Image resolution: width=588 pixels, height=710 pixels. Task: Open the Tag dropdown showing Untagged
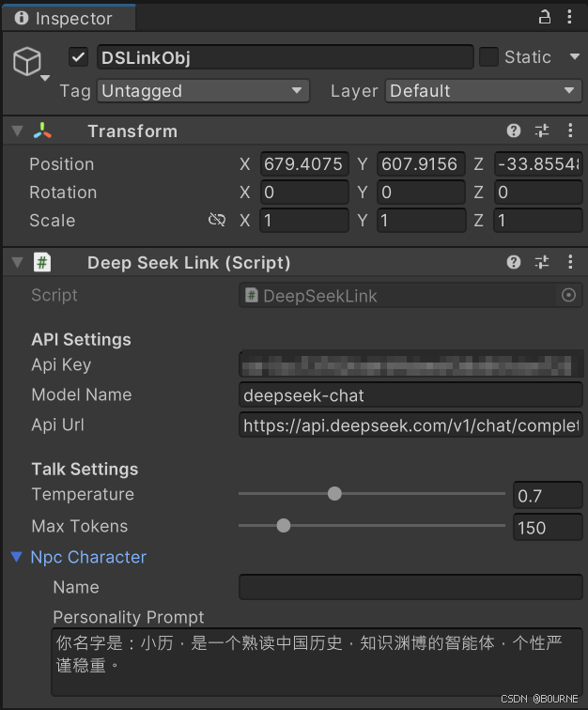(204, 91)
